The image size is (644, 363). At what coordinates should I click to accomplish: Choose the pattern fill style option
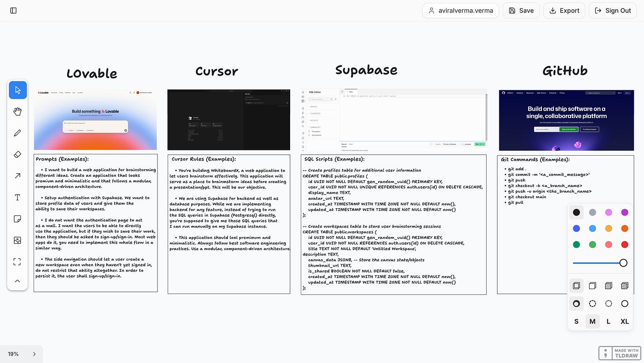[x=625, y=286]
